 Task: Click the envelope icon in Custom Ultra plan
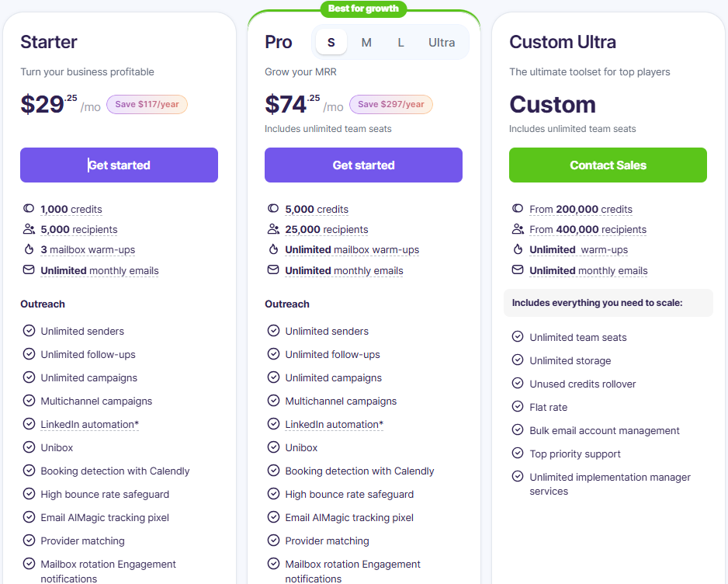518,270
